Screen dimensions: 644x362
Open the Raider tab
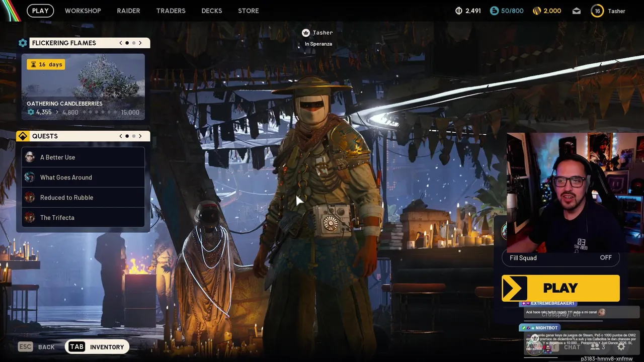[128, 11]
